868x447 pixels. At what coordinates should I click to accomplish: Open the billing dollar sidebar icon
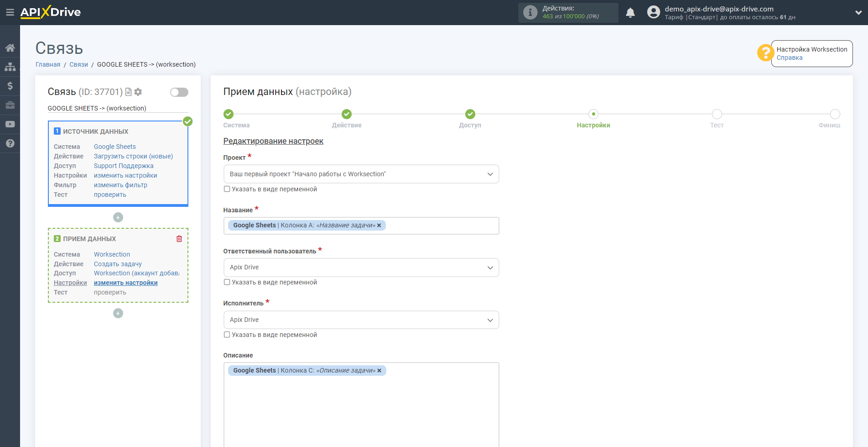pyautogui.click(x=10, y=86)
